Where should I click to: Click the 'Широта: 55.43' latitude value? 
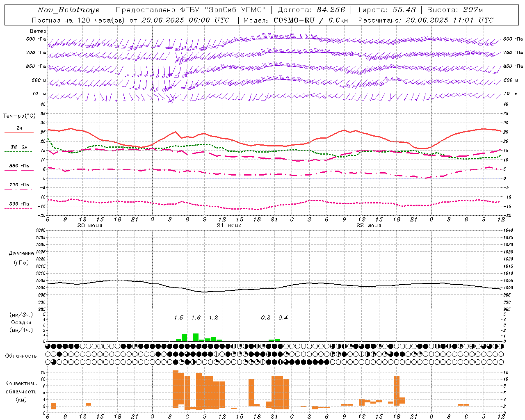click(x=386, y=10)
